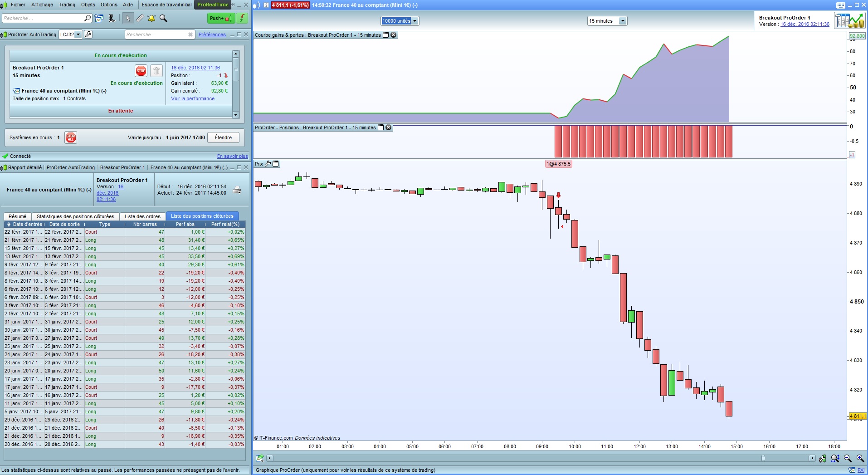Open the PXI link in the status bar

click(x=861, y=470)
